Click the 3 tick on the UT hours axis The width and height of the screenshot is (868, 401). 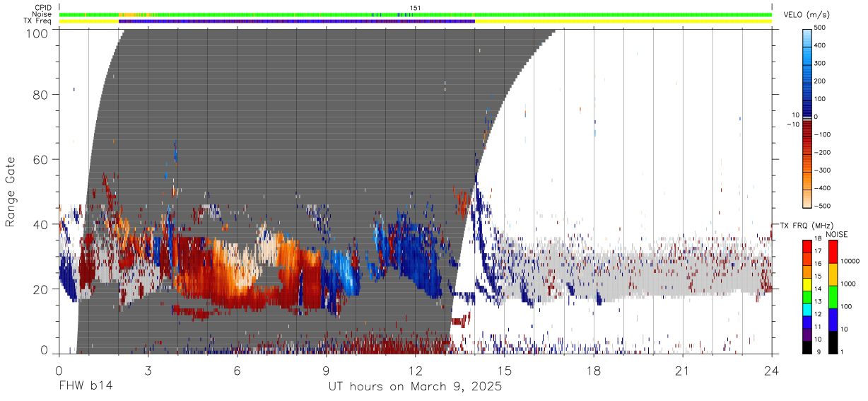(x=148, y=370)
